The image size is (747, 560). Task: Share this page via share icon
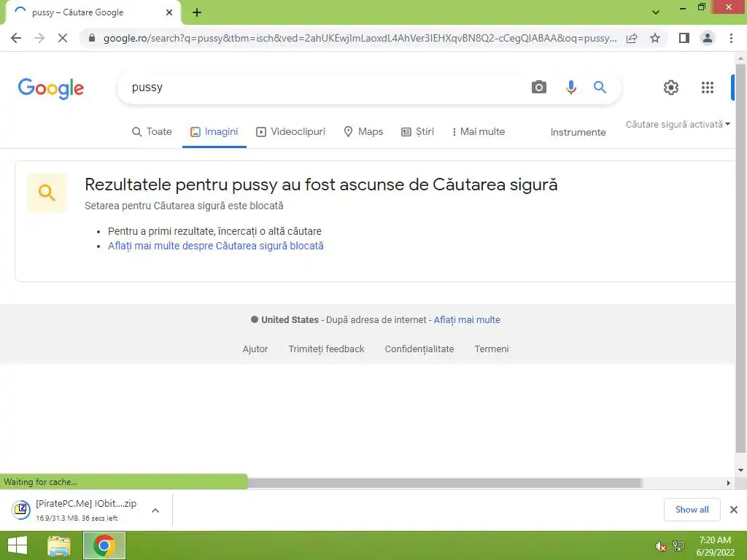point(632,38)
